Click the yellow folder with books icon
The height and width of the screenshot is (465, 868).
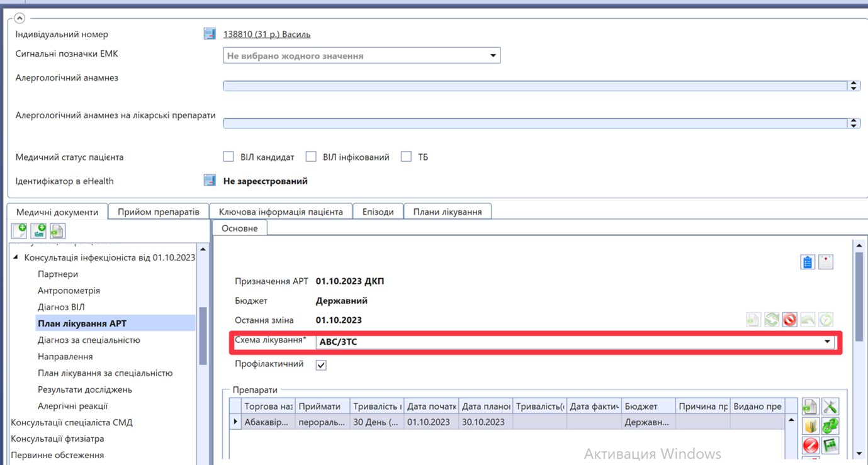[x=810, y=426]
